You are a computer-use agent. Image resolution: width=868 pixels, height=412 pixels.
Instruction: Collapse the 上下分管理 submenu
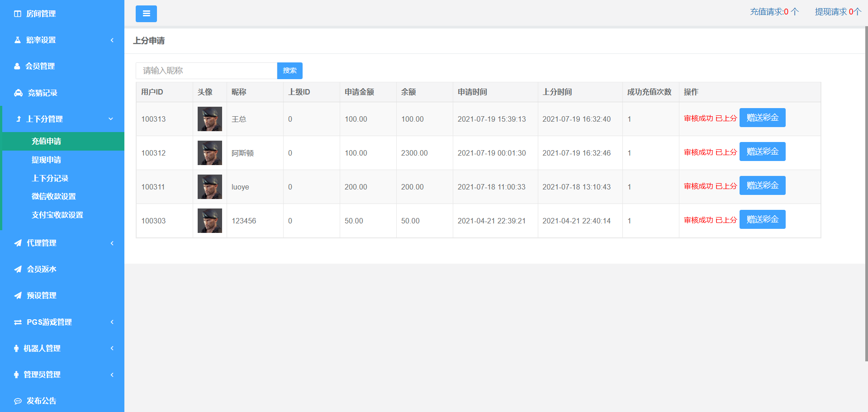[x=111, y=119]
